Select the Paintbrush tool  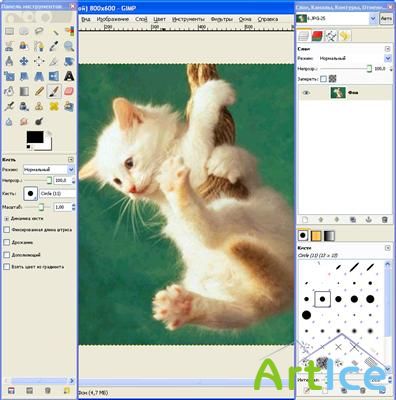(55, 91)
